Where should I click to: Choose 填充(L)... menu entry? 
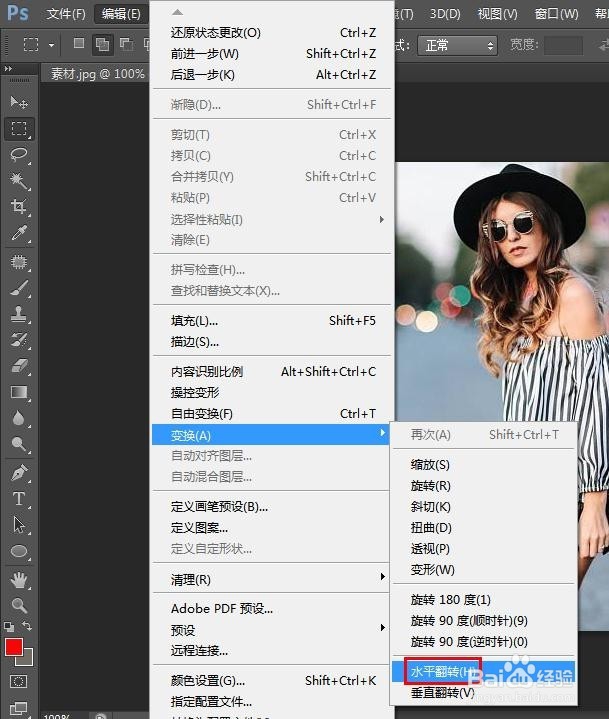coord(271,321)
